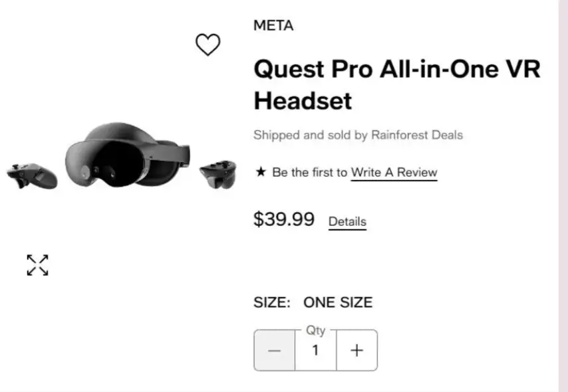This screenshot has height=392, width=568.
Task: Click the Shipped and sold by Rainforest Deals text
Action: [x=358, y=135]
